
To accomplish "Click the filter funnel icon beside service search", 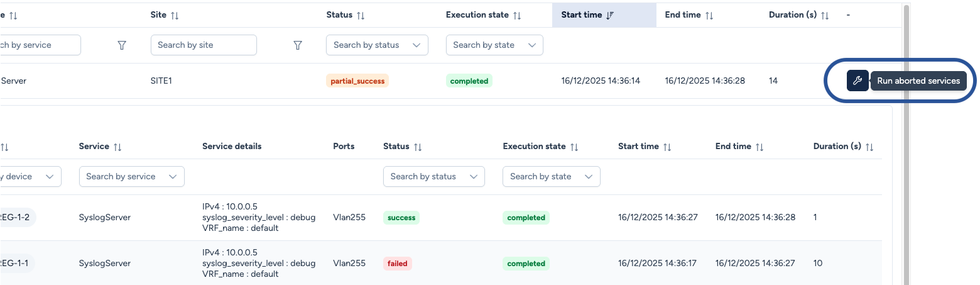I will [x=122, y=45].
